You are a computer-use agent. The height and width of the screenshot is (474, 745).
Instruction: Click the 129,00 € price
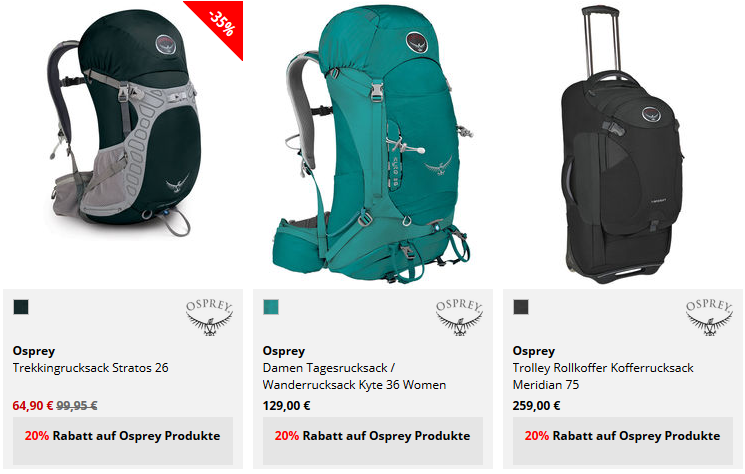(287, 406)
